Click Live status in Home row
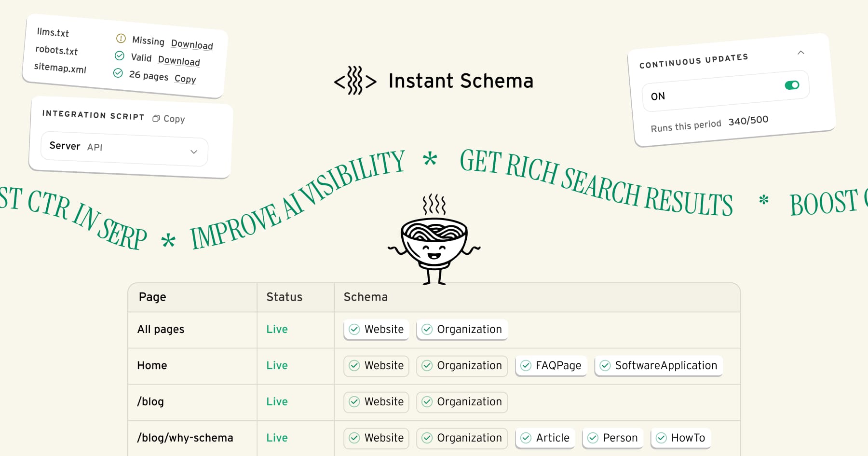Image resolution: width=868 pixels, height=456 pixels. coord(277,365)
